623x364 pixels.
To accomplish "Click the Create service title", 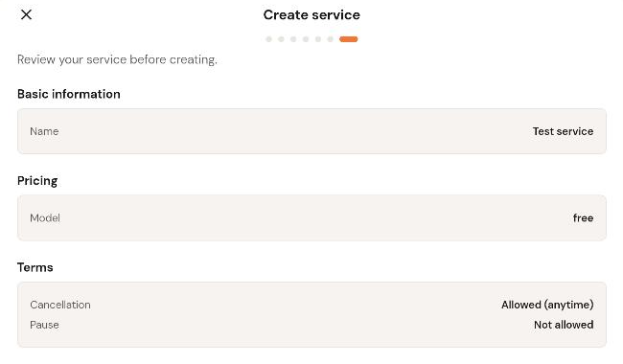I will pos(311,14).
